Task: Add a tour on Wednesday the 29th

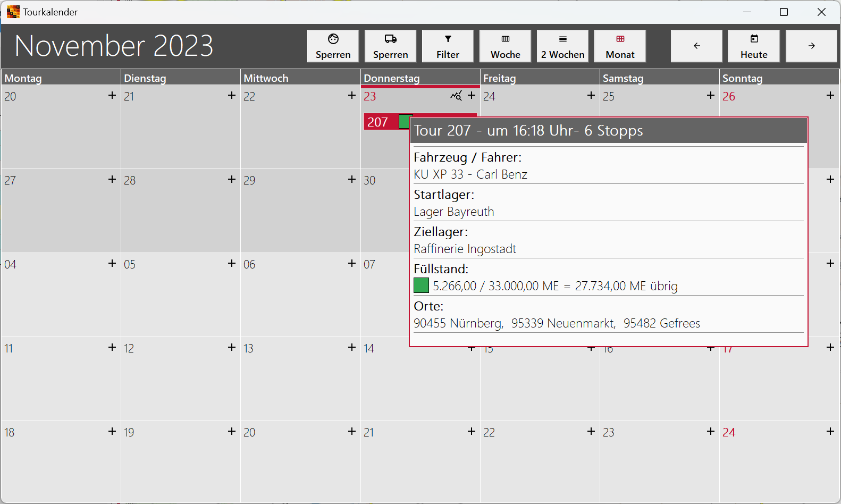Action: click(x=351, y=179)
